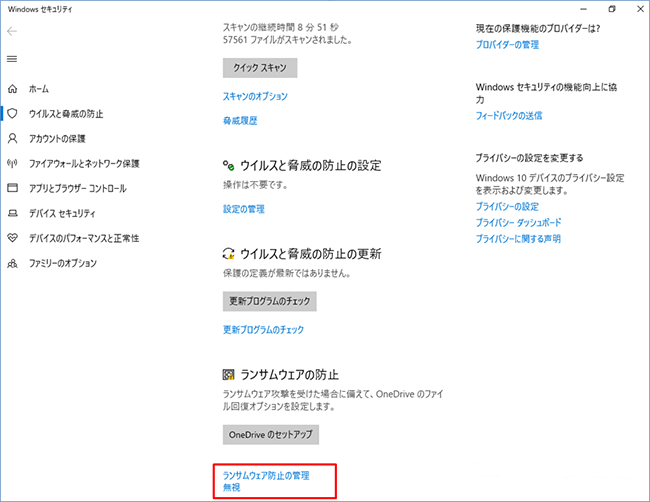The width and height of the screenshot is (650, 502).
Task: Open ランサムウェア防止の管理 link
Action: point(266,475)
